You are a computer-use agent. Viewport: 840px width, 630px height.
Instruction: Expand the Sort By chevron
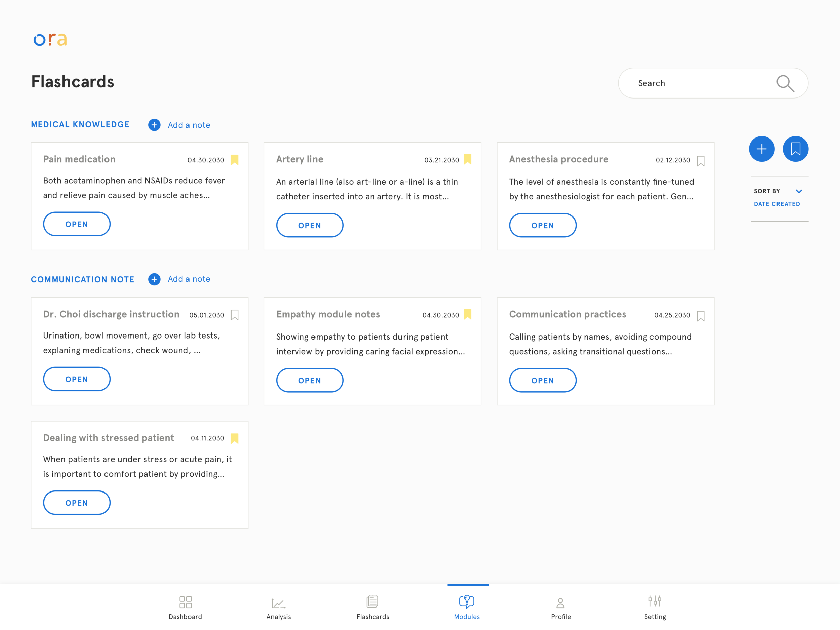(799, 191)
